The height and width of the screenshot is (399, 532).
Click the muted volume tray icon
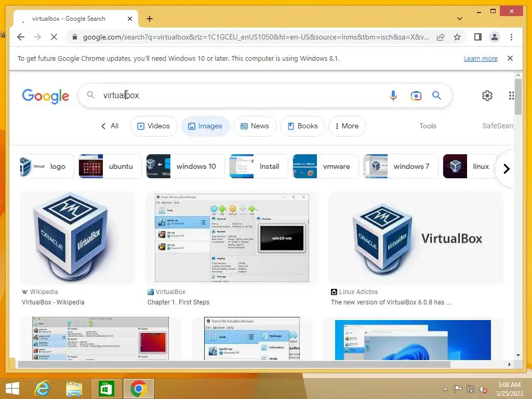[x=483, y=389]
